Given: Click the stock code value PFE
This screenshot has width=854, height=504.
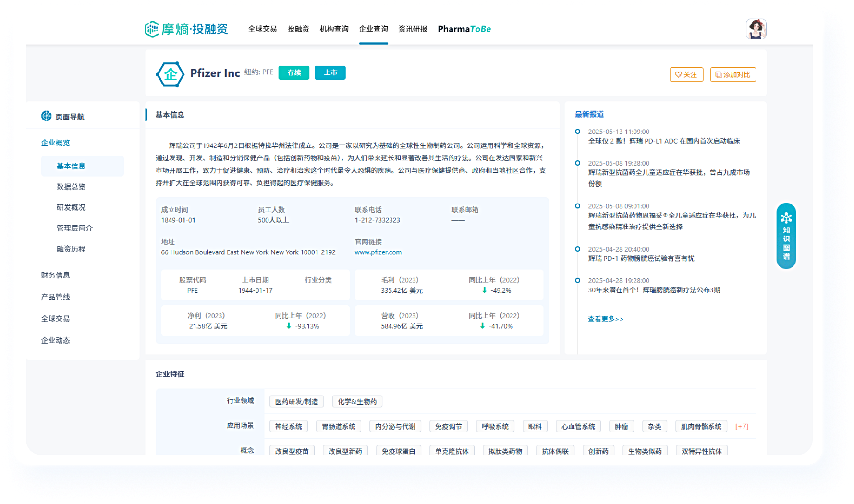Looking at the screenshot, I should [x=192, y=290].
